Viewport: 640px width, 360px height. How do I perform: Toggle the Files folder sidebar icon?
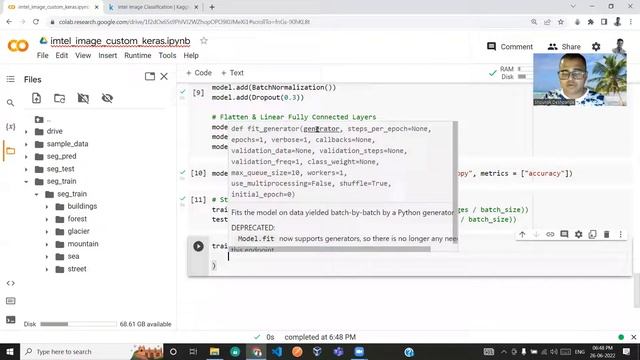pos(11,151)
